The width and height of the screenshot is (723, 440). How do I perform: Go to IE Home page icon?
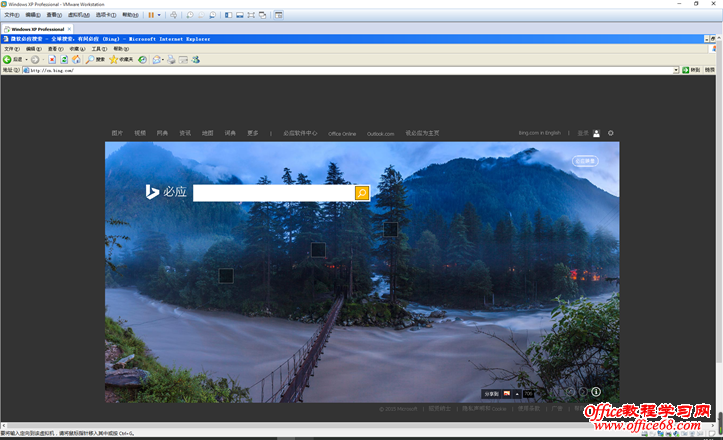point(77,59)
